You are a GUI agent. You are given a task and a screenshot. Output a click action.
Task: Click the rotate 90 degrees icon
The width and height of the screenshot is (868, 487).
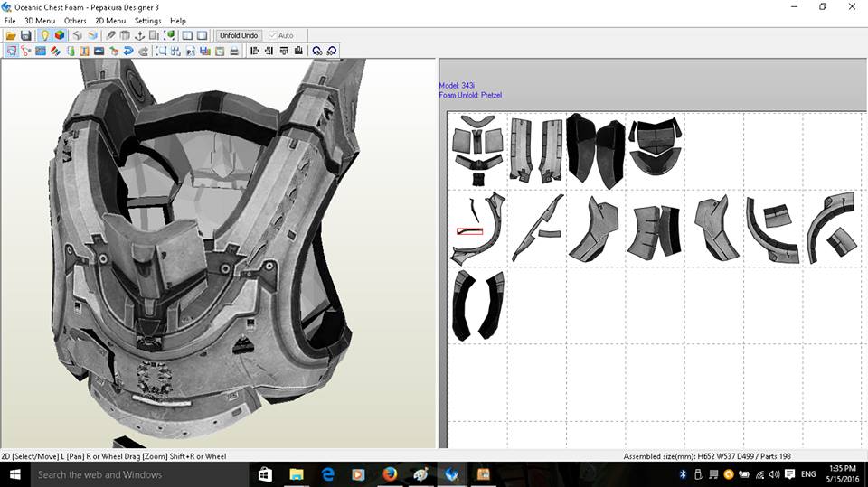pos(316,51)
